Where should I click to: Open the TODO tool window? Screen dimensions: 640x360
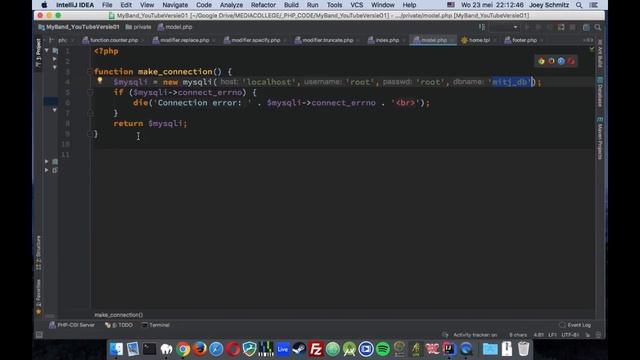[119, 325]
